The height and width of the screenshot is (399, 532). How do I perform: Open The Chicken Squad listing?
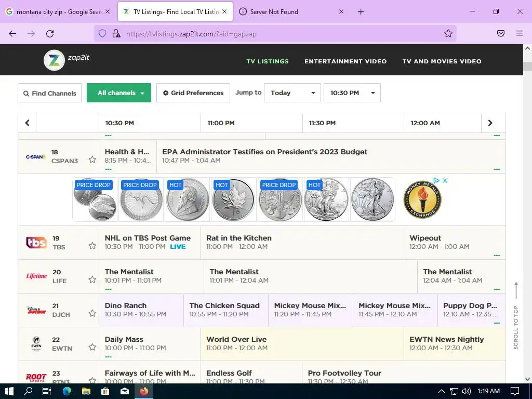(x=226, y=310)
